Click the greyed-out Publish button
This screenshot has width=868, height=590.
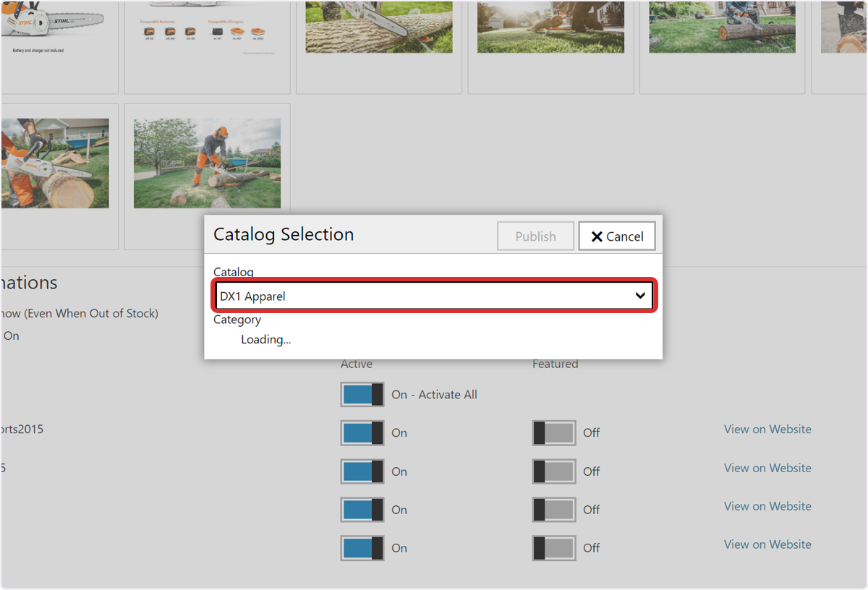[x=536, y=236]
